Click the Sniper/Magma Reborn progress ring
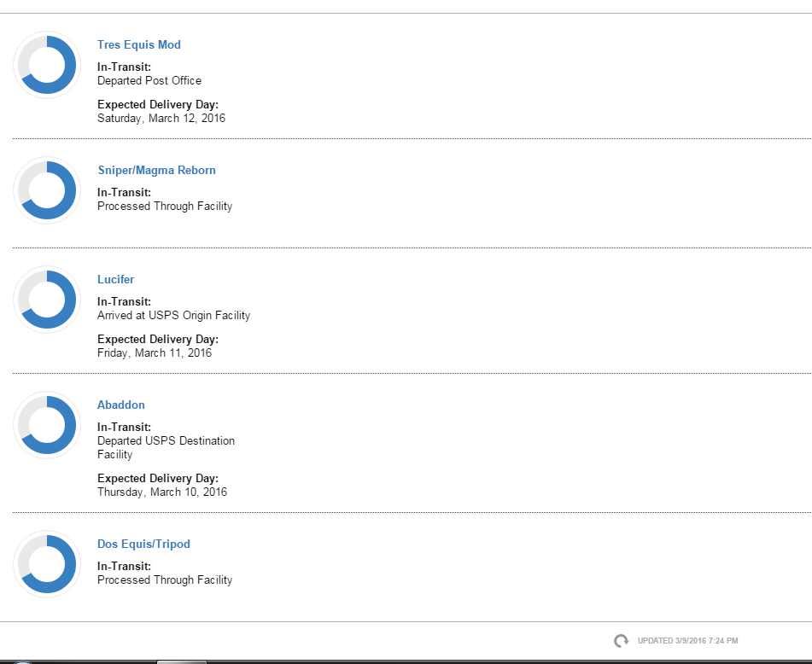Viewport: 812px width, 664px height. (x=47, y=190)
